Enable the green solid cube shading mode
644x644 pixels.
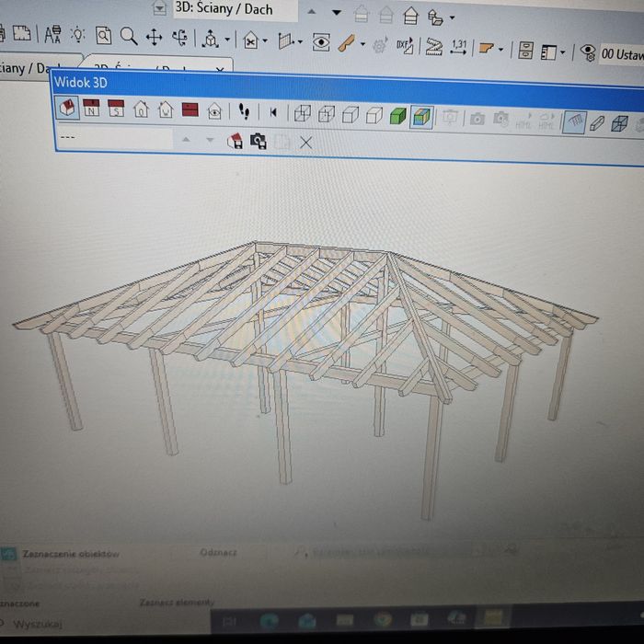point(398,116)
